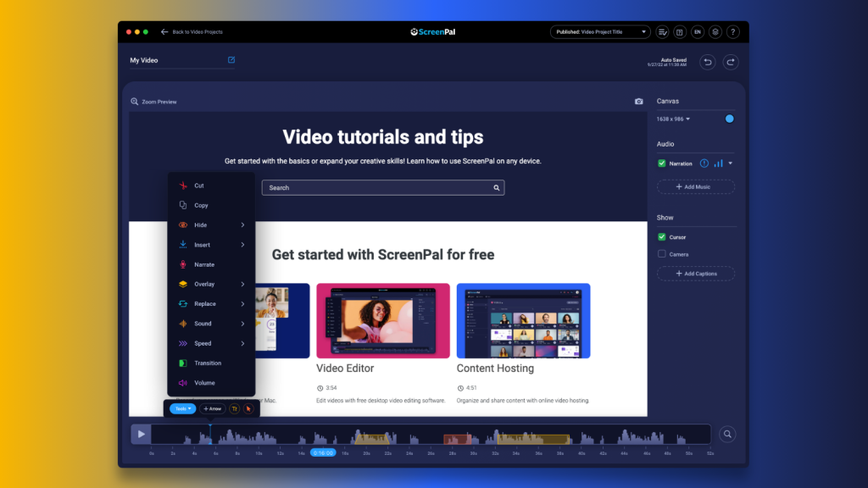Click the Sound waveform icon
The height and width of the screenshot is (488, 868).
click(x=183, y=324)
